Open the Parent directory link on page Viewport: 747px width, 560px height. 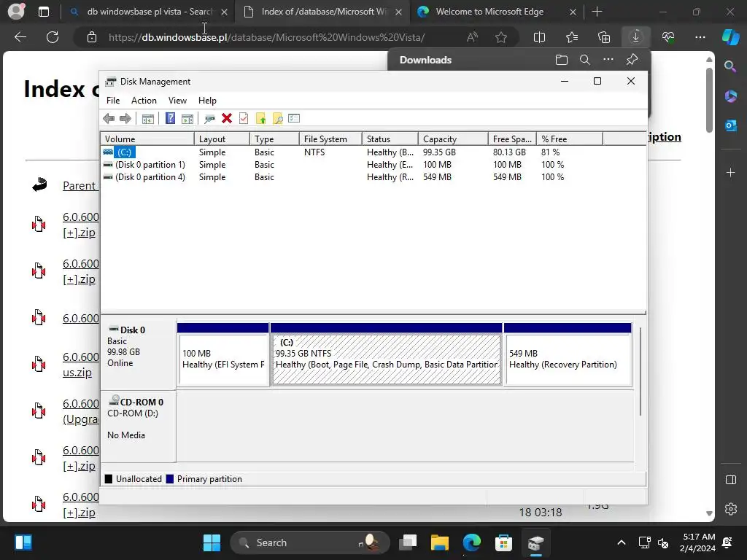click(x=79, y=186)
